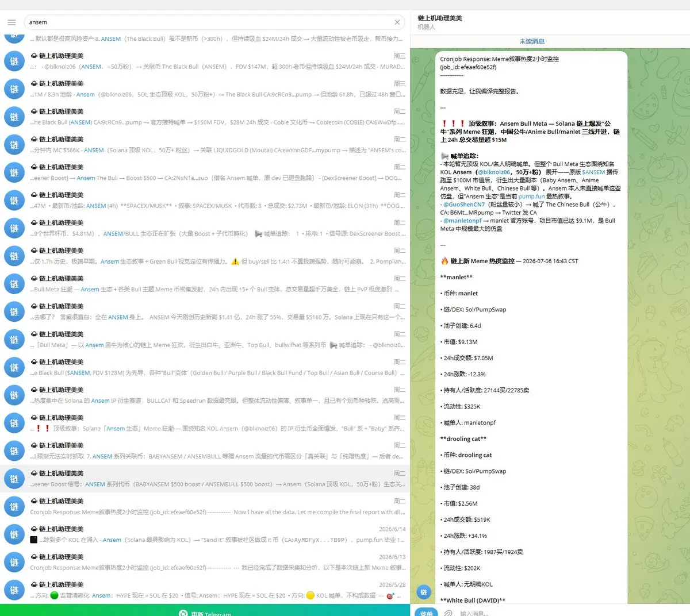Viewport: 690px width, 616px height.
Task: Open result '@blknoiz06 (ANSEM, ~50万粉)'
Action: coord(205,61)
